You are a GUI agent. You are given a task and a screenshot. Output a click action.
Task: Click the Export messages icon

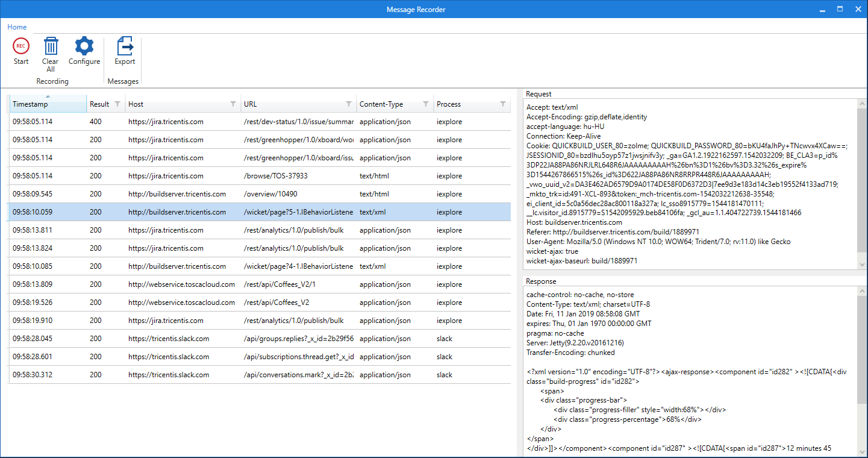(x=125, y=46)
